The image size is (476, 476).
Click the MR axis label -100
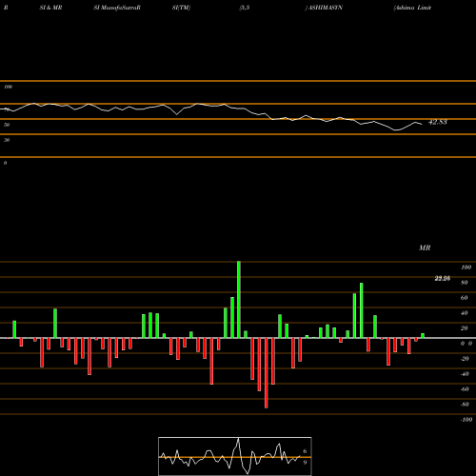coord(466,420)
